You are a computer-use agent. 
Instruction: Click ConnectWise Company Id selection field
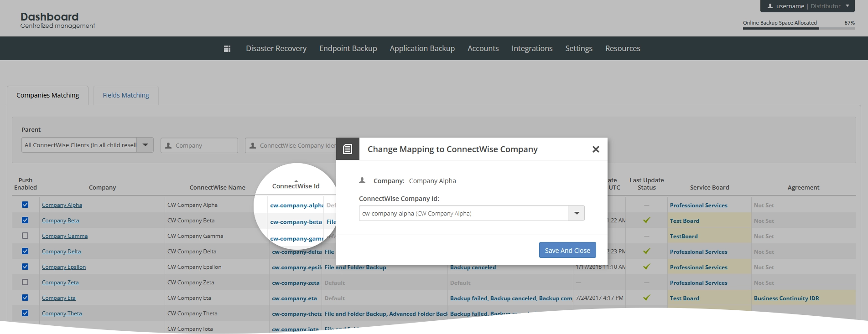[x=463, y=213]
